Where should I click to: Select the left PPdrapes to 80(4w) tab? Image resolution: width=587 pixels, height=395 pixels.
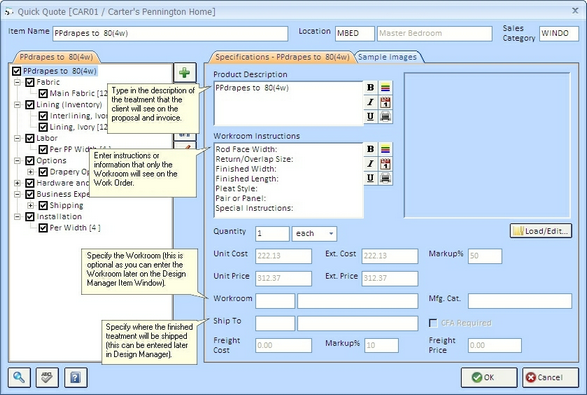(x=56, y=57)
